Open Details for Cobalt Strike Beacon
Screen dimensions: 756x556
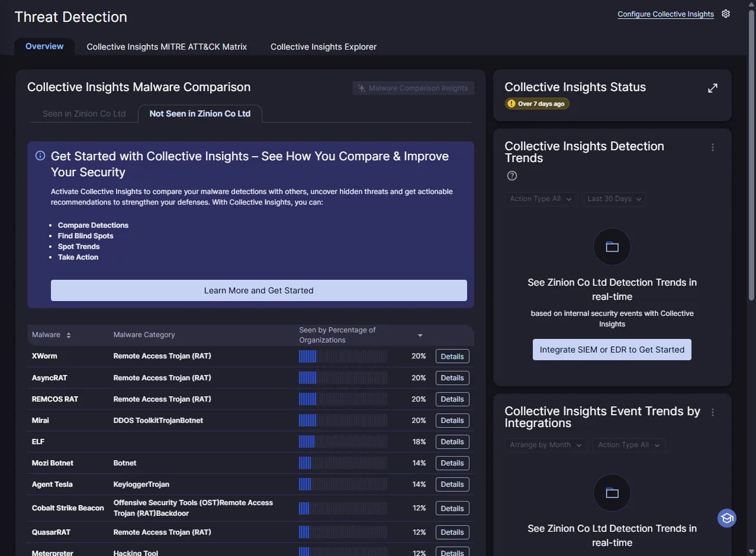pos(452,509)
